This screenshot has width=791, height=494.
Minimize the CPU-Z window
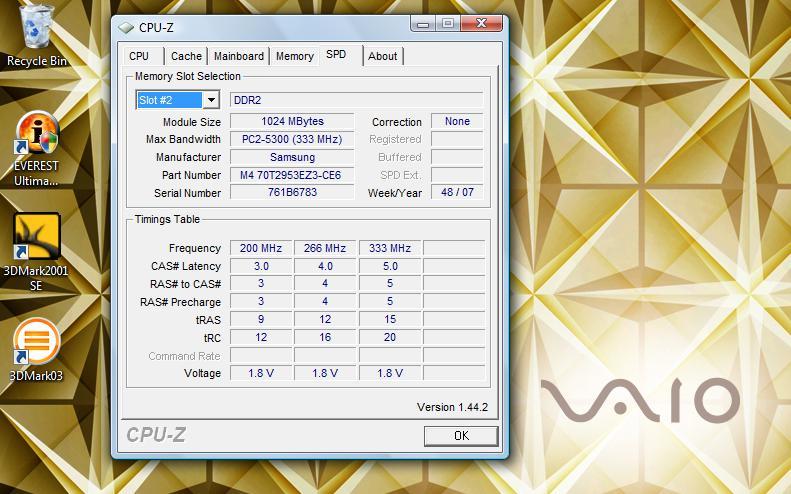(423, 23)
